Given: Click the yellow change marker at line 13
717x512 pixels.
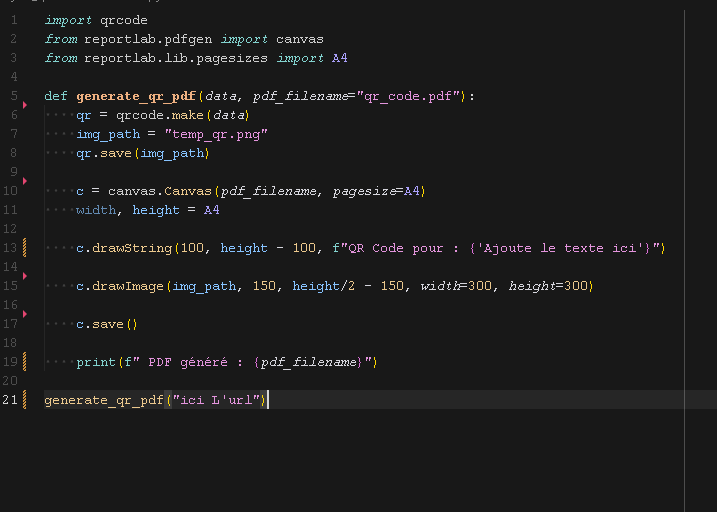Looking at the screenshot, I should [x=23, y=248].
